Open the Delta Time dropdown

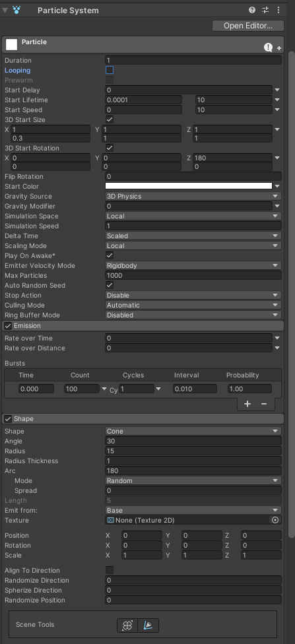coord(193,236)
